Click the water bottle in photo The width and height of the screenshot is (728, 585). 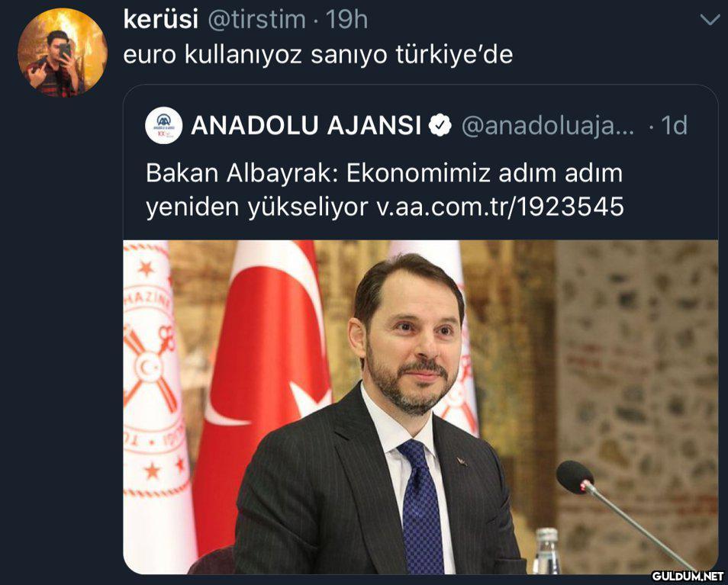(x=546, y=551)
